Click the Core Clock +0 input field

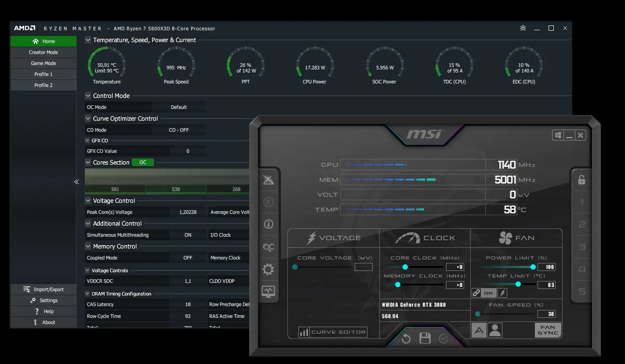(455, 267)
